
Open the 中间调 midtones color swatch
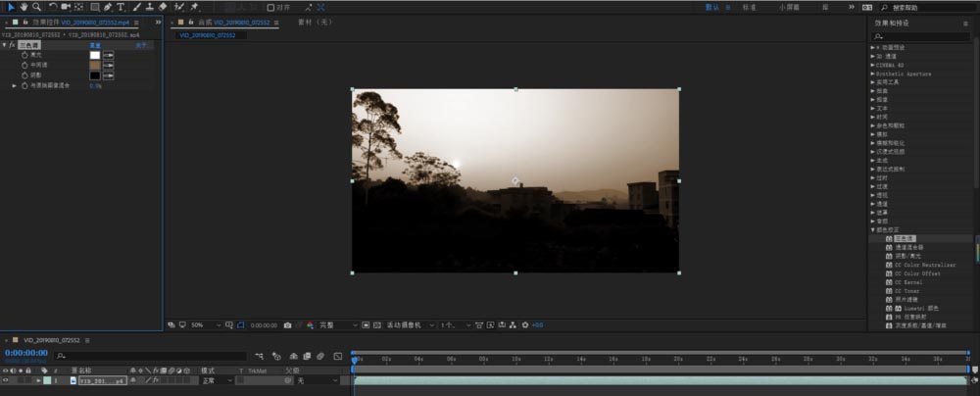(95, 65)
